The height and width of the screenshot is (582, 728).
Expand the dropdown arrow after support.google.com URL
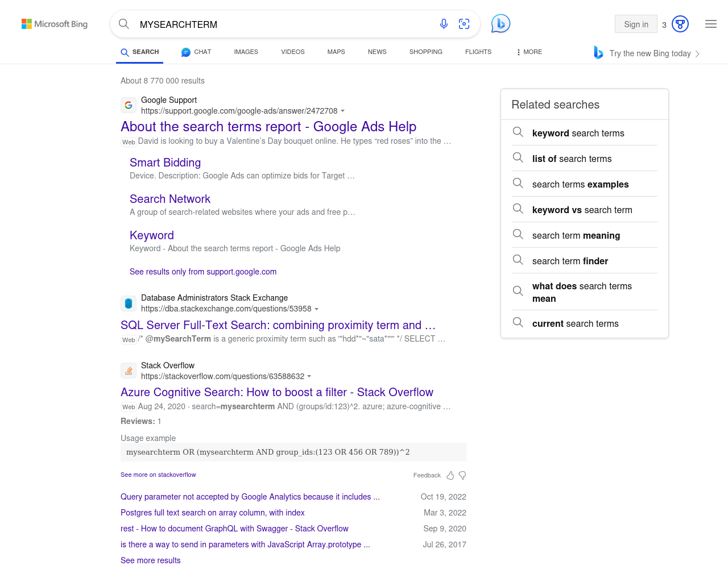342,111
